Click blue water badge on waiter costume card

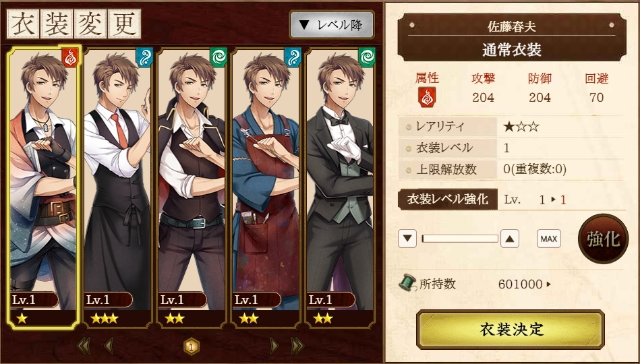[144, 57]
